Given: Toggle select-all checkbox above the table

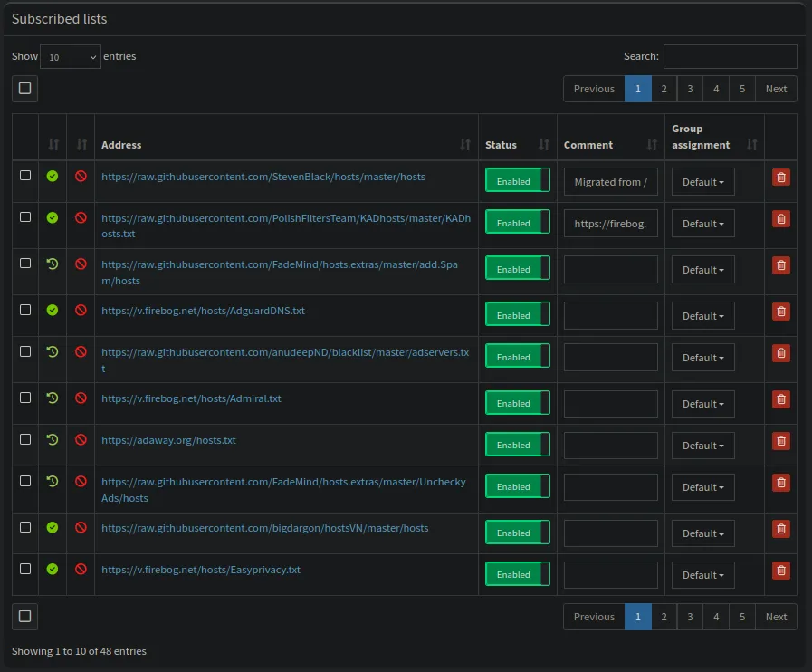Looking at the screenshot, I should pos(24,88).
